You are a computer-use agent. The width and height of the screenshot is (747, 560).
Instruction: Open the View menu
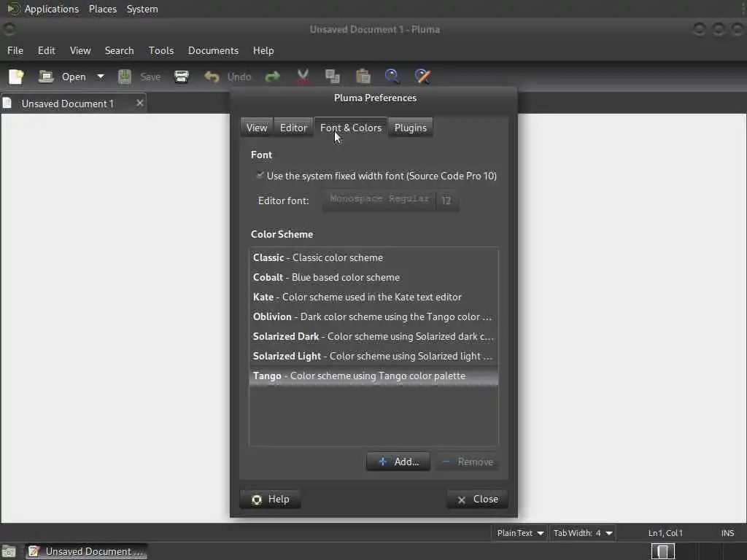[x=80, y=50]
